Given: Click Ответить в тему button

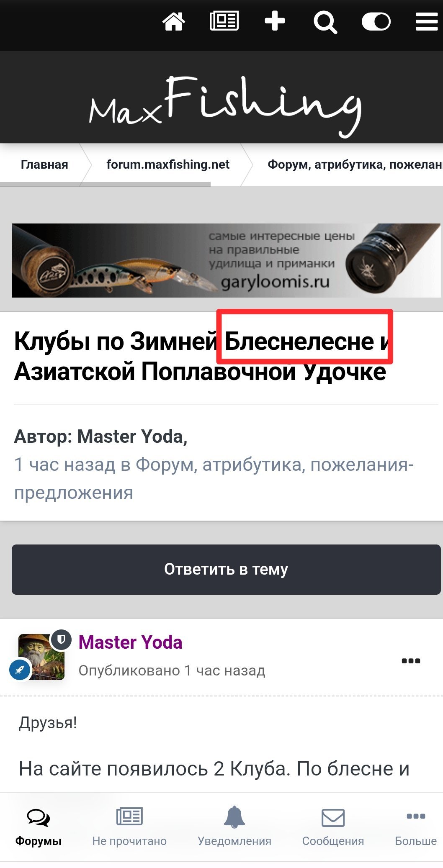Looking at the screenshot, I should pyautogui.click(x=226, y=569).
